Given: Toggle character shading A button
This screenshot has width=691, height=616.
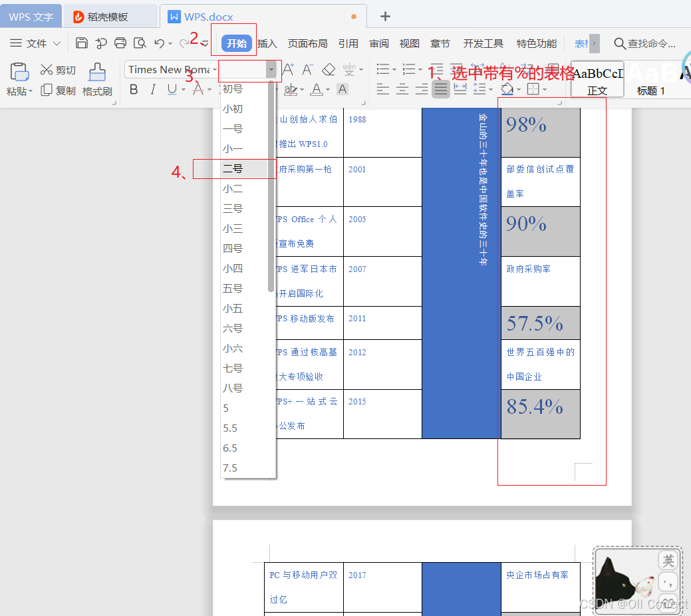Looking at the screenshot, I should tap(343, 90).
